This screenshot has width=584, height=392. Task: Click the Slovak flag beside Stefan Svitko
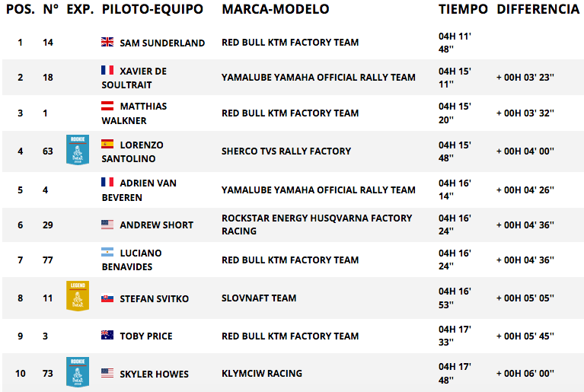tap(107, 298)
